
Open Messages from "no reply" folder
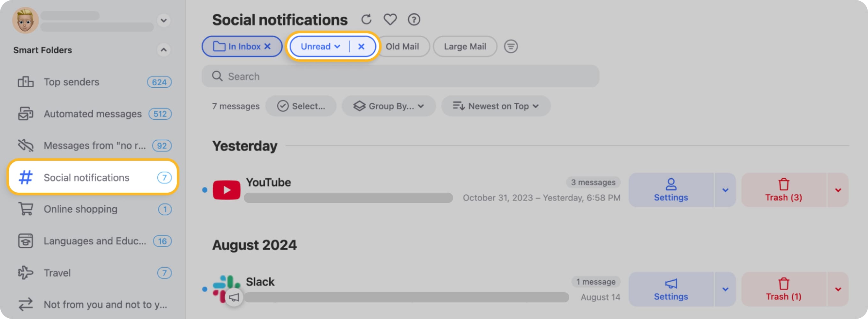(x=95, y=145)
